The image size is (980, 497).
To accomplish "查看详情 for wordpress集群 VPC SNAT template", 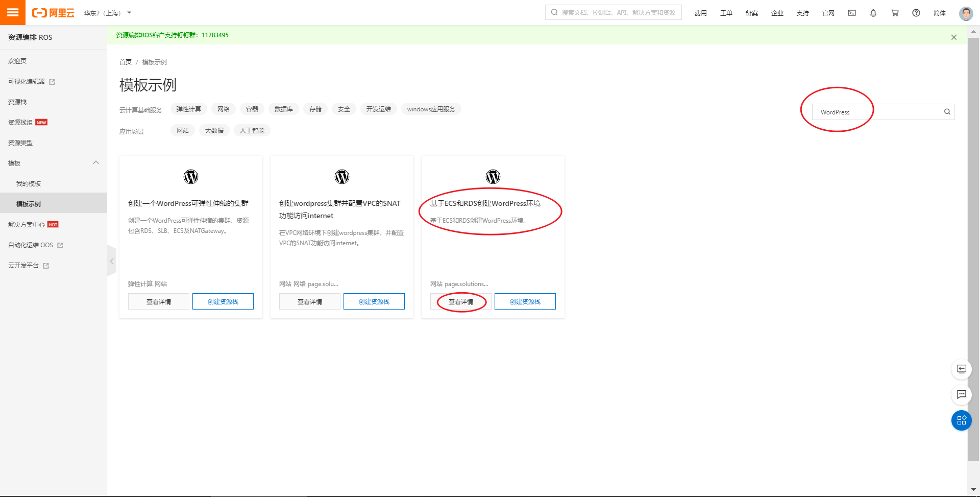I will point(310,301).
